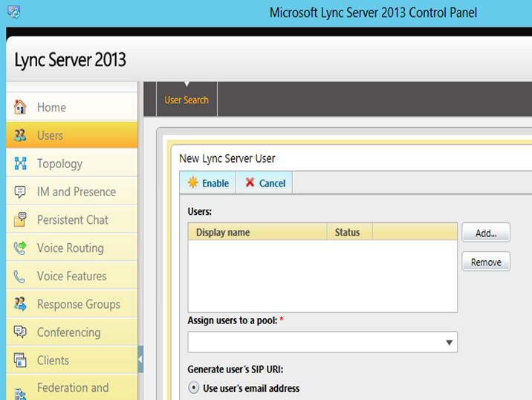Viewport: 532px width, 400px height.
Task: Click the red X Cancel icon
Action: tap(250, 183)
